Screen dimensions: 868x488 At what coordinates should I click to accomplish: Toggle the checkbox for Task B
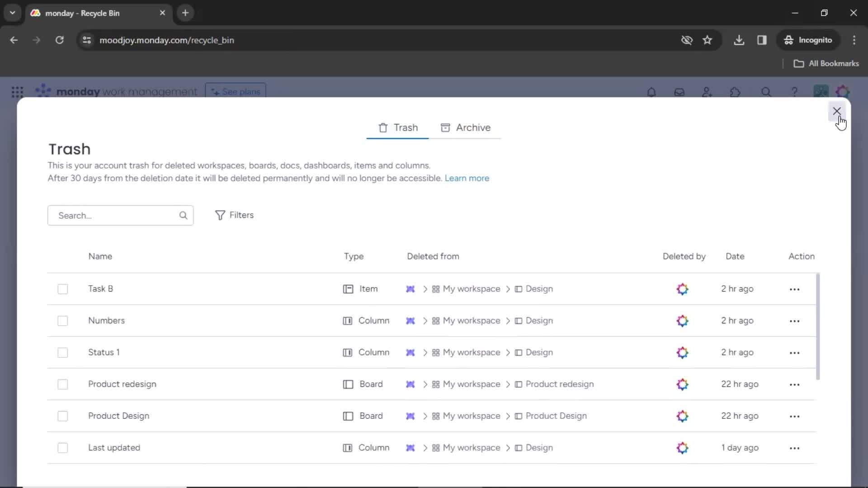[62, 288]
